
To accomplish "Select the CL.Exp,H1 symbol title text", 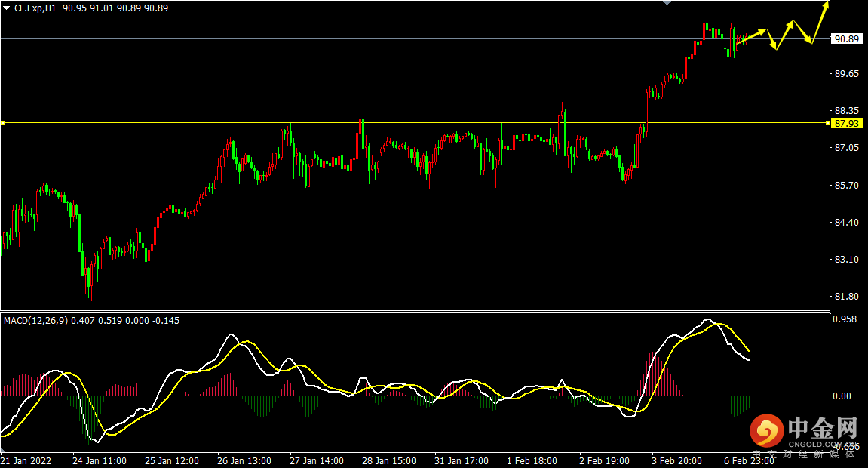I will (x=35, y=8).
